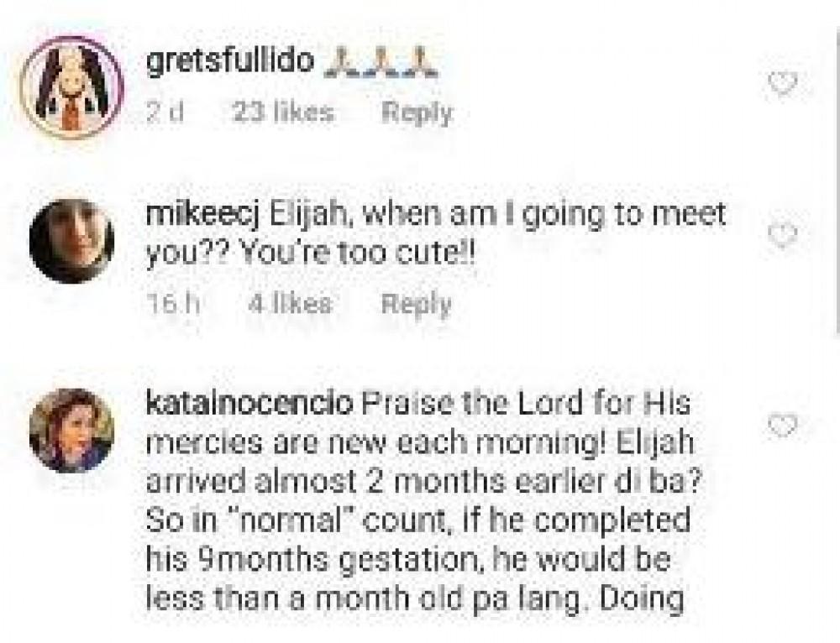The width and height of the screenshot is (840, 643).
Task: View katainocencio's profile photo
Action: pos(71,431)
